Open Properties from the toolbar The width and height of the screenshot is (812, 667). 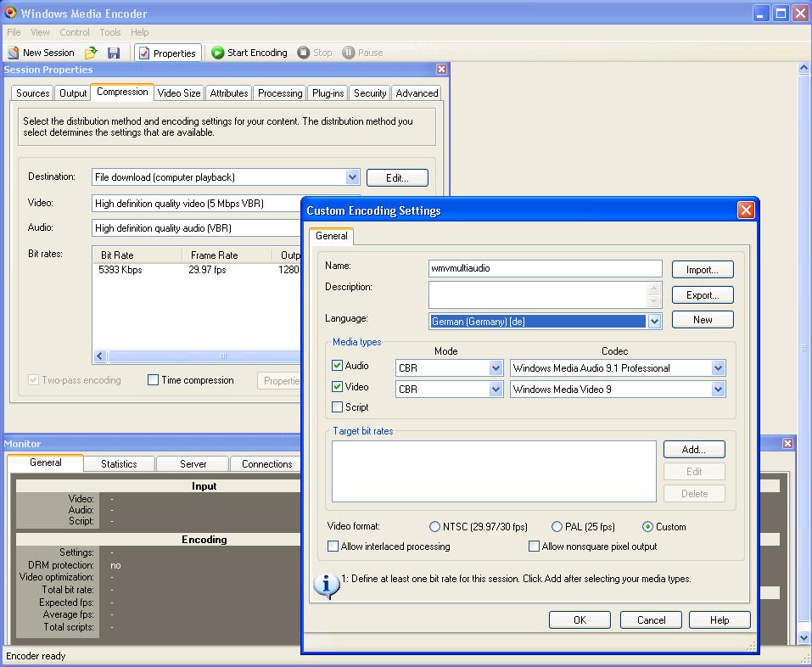168,53
